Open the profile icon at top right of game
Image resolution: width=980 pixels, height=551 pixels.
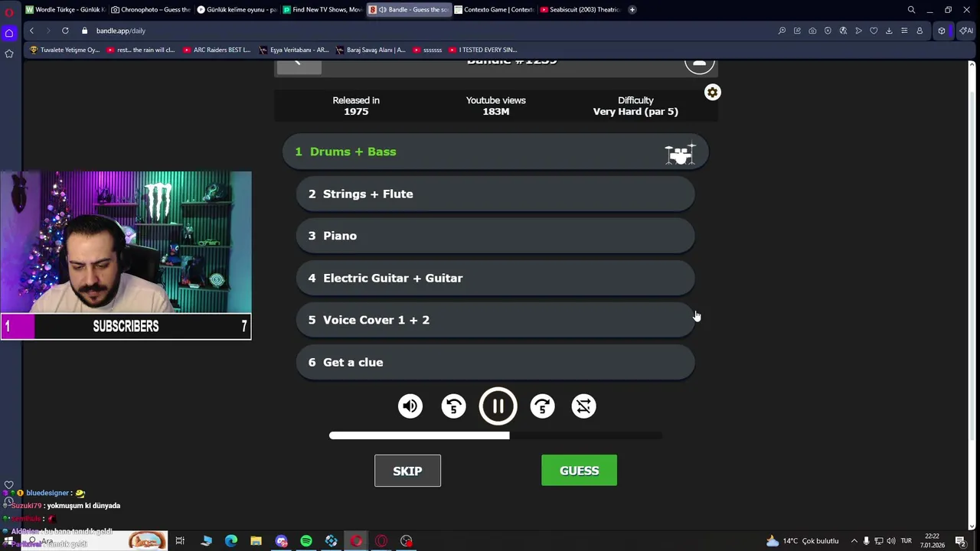pyautogui.click(x=699, y=64)
